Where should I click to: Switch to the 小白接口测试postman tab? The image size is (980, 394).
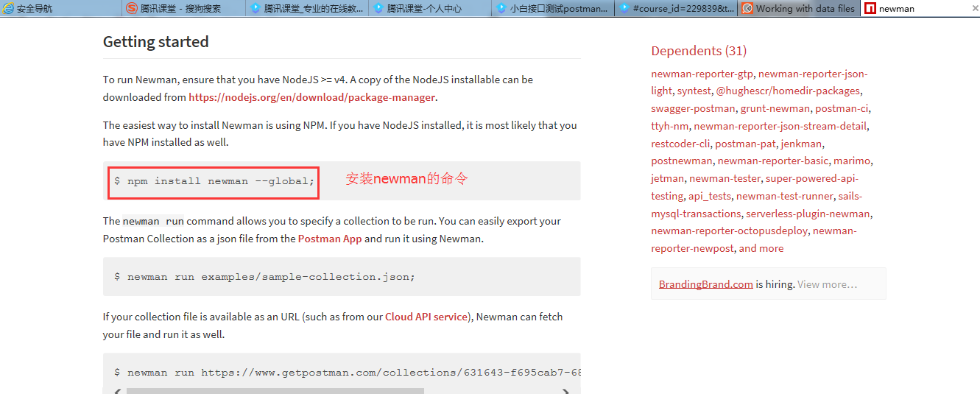pyautogui.click(x=552, y=8)
